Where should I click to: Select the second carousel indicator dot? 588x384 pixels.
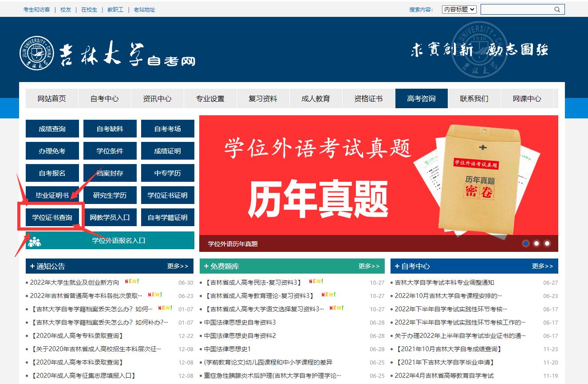point(537,243)
